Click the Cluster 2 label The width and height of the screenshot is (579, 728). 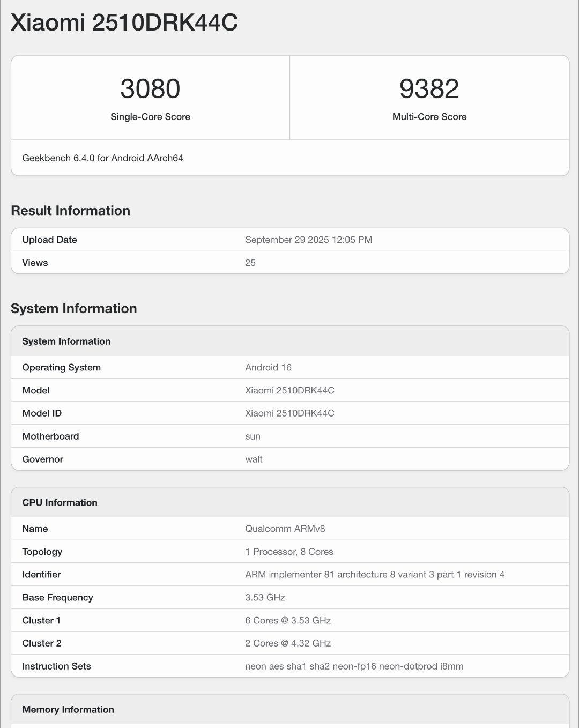click(42, 643)
